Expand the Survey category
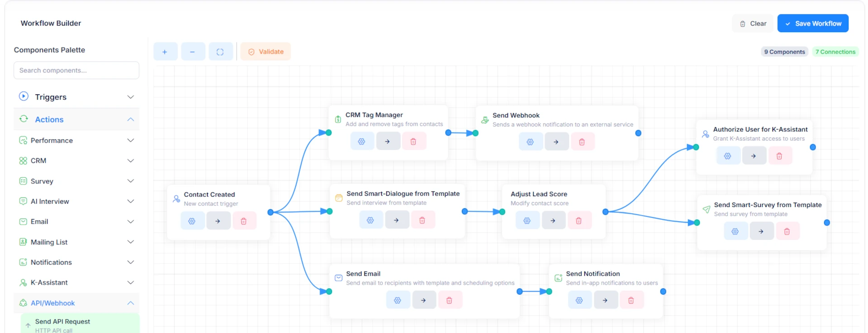The height and width of the screenshot is (333, 868). pos(76,181)
